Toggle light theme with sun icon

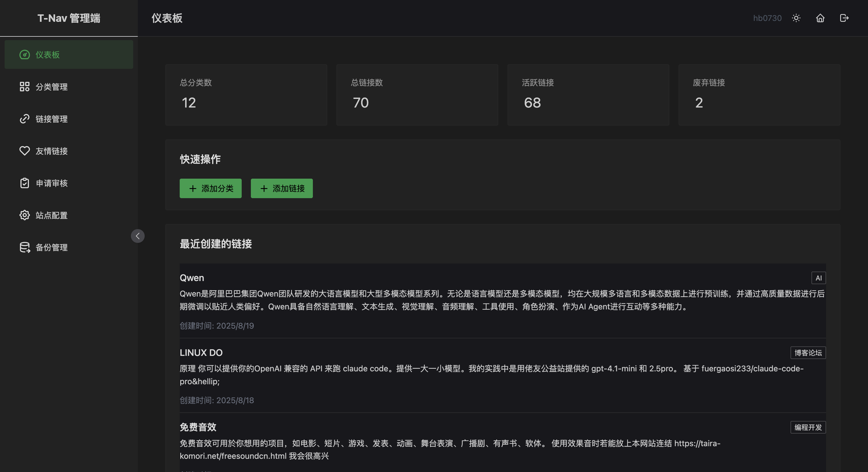coord(796,18)
